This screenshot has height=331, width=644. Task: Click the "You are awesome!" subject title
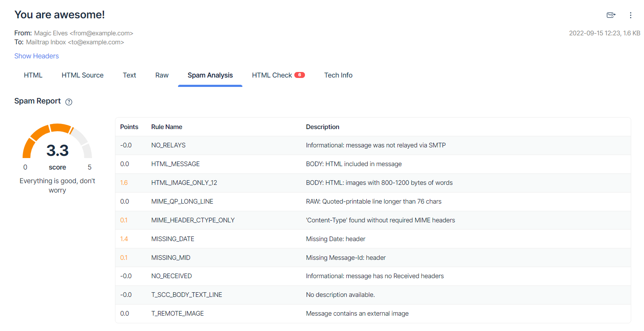(60, 15)
